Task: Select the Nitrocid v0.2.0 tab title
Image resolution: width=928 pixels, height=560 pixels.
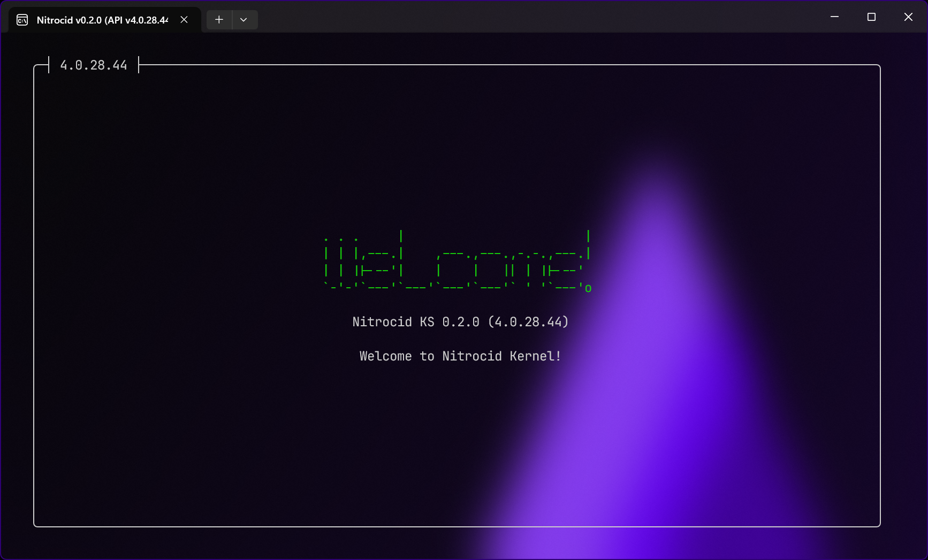Action: (x=102, y=20)
